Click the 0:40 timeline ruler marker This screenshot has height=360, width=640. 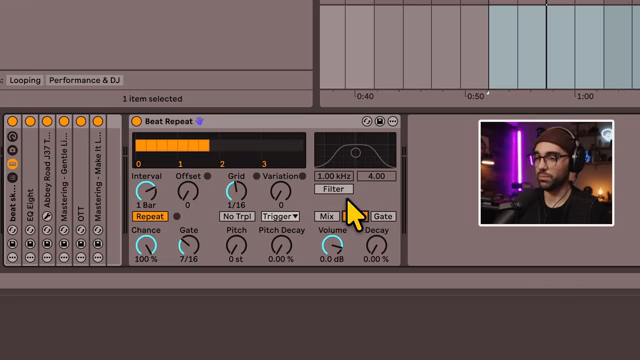pos(365,96)
